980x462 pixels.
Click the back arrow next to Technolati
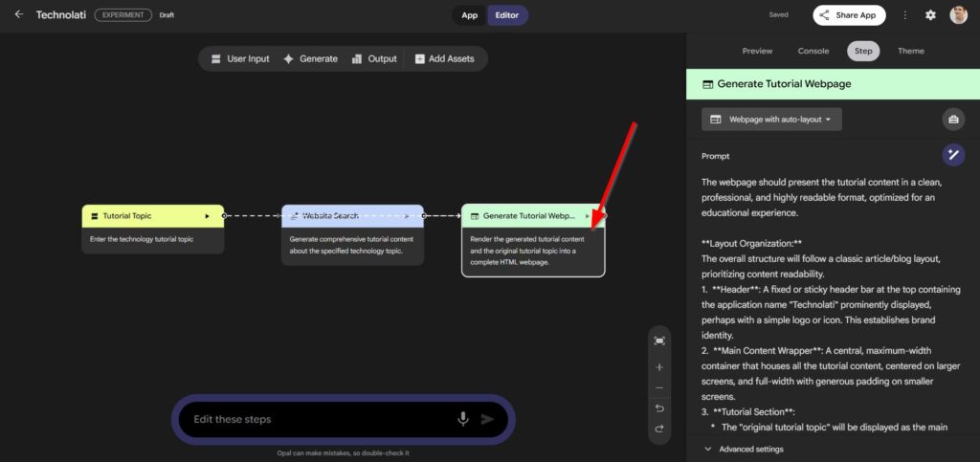[19, 15]
